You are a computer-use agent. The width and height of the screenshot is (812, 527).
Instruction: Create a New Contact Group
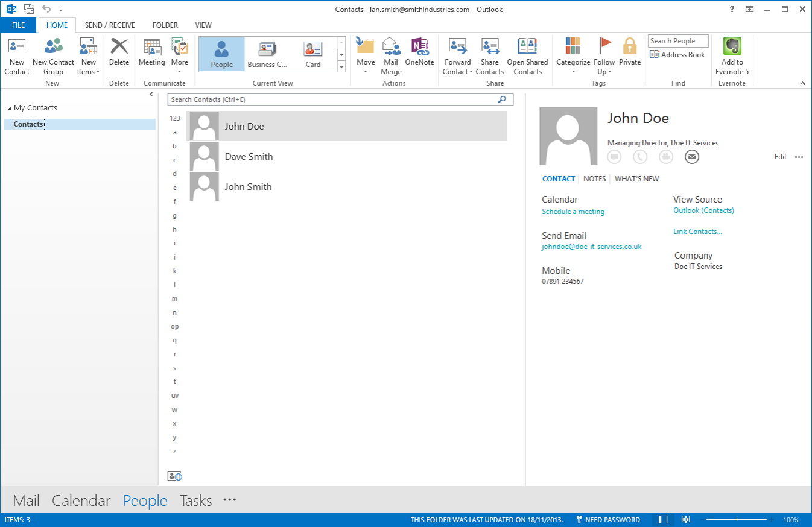pyautogui.click(x=53, y=47)
